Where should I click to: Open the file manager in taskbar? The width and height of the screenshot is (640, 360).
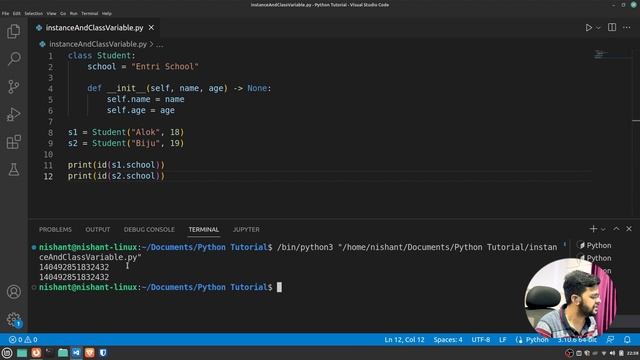point(63,352)
